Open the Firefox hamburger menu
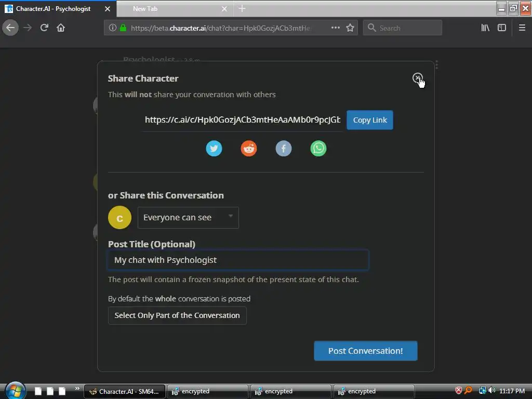This screenshot has width=532, height=399. tap(522, 28)
